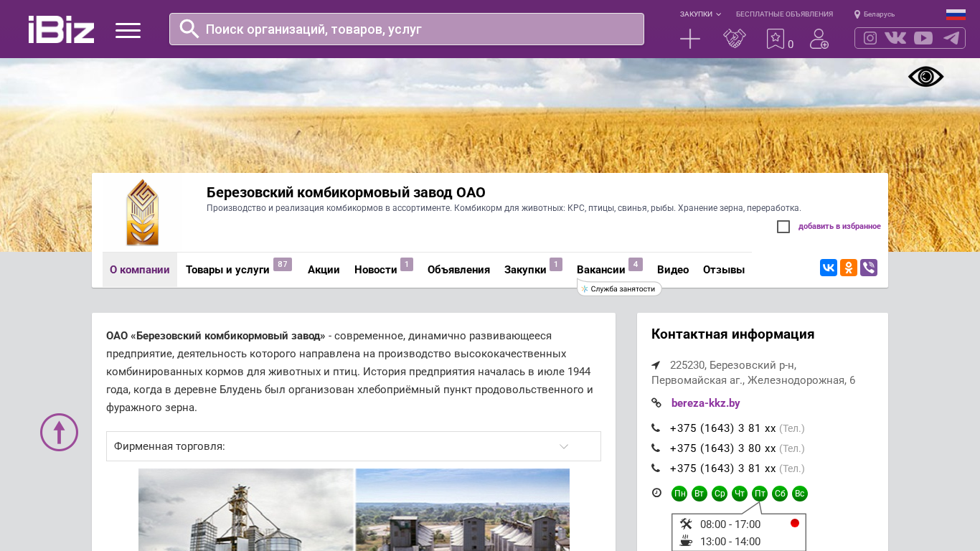Viewport: 980px width, 551px height.
Task: Open the silo plant photo on right
Action: pos(463,510)
